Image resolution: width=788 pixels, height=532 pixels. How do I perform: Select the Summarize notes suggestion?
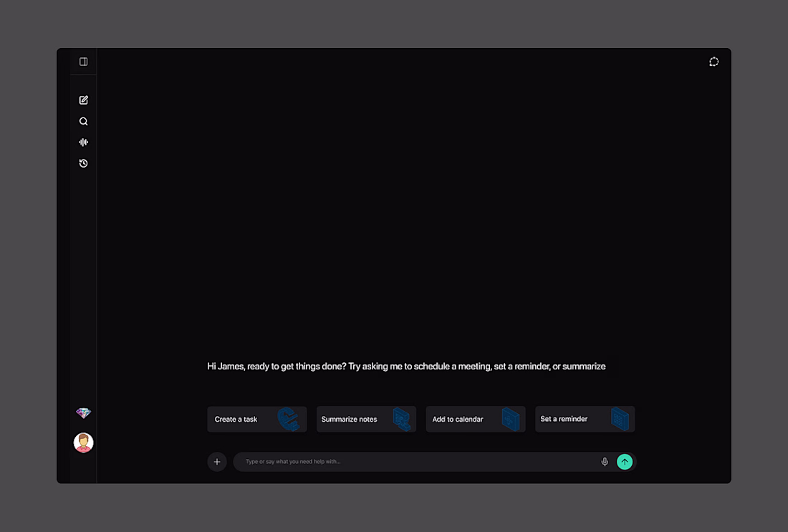click(x=366, y=419)
